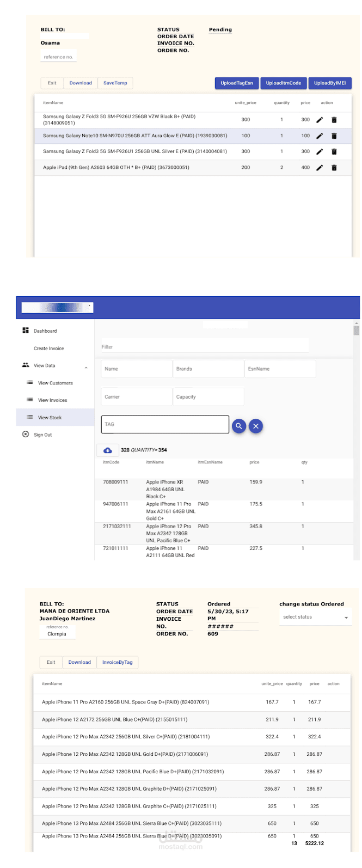Edit the Samsung Galaxy Note10 Aura Glow row
Viewport: 362px width, 868px height.
(x=320, y=136)
